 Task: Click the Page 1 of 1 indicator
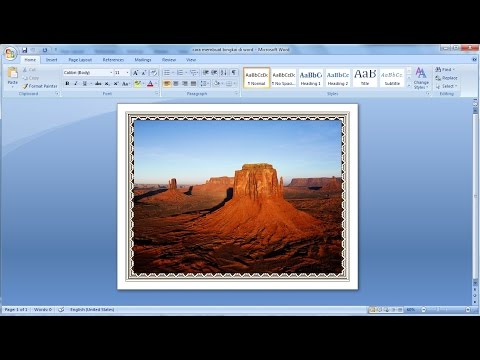point(16,310)
